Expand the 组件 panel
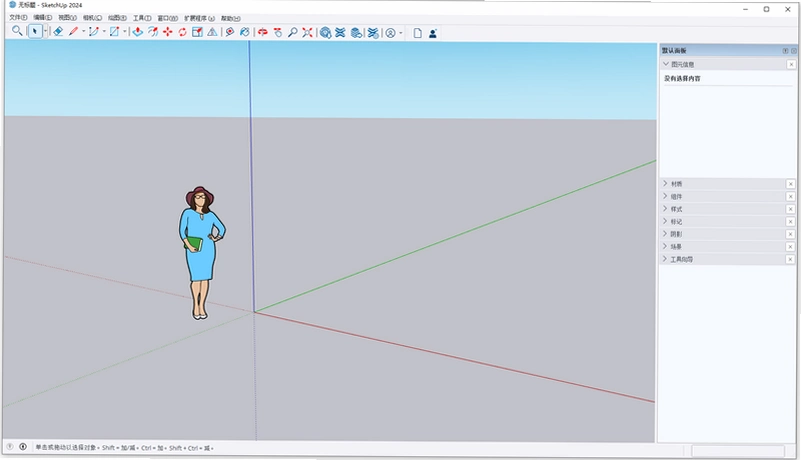801x460 pixels. click(665, 196)
